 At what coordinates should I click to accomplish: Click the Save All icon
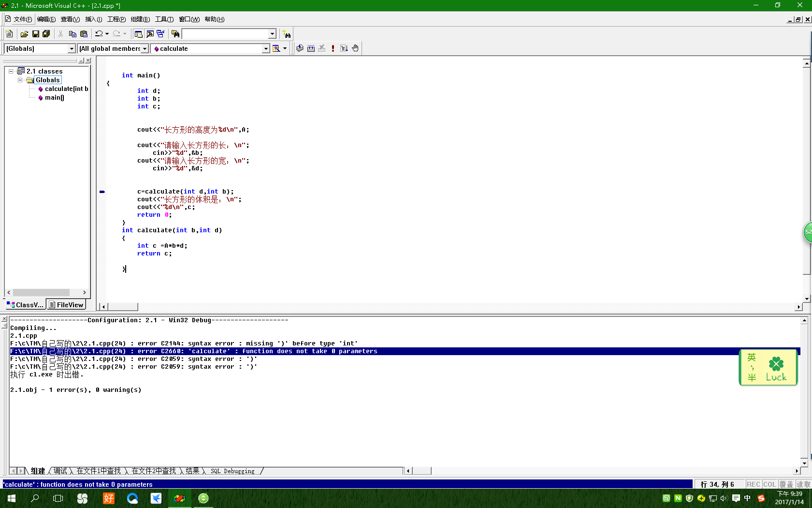click(46, 34)
